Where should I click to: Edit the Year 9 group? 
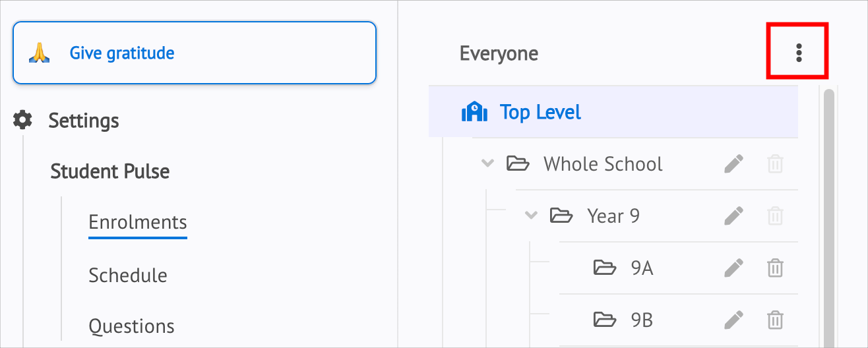coord(733,216)
